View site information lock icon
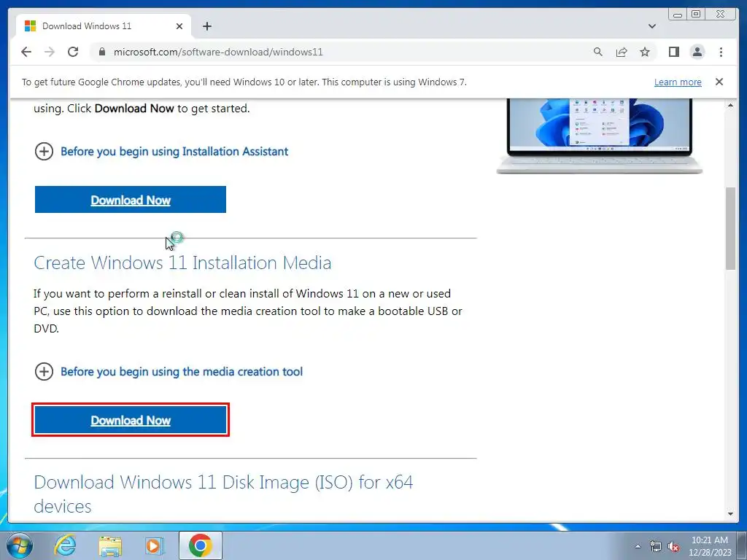 click(x=101, y=52)
